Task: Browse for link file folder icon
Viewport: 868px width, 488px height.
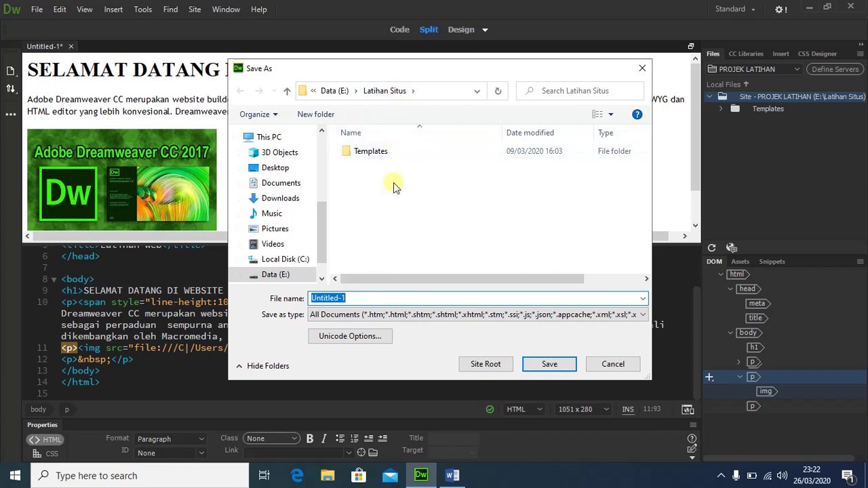Action: tap(373, 452)
